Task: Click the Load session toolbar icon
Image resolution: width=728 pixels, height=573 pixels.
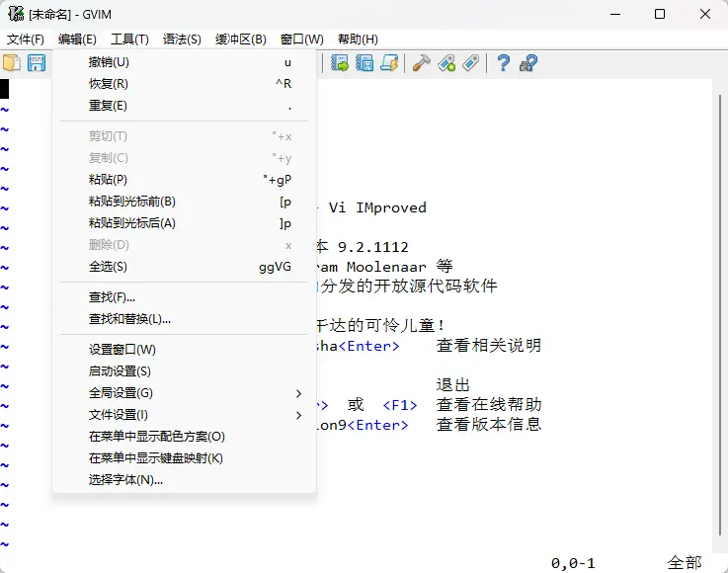Action: pos(340,62)
